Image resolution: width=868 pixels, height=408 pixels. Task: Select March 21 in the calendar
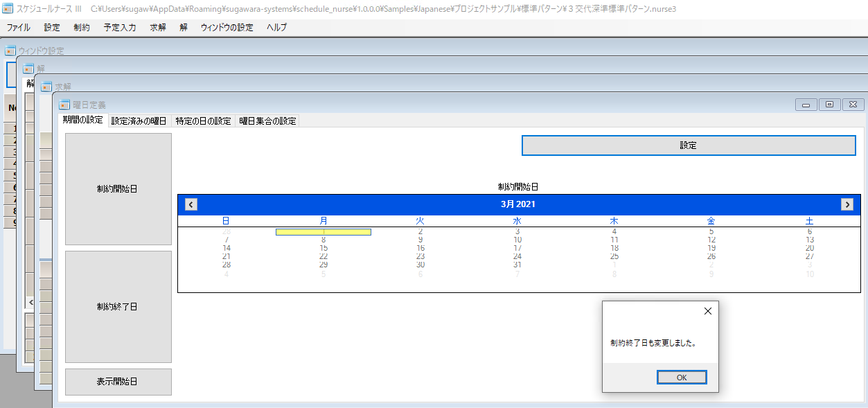[227, 256]
